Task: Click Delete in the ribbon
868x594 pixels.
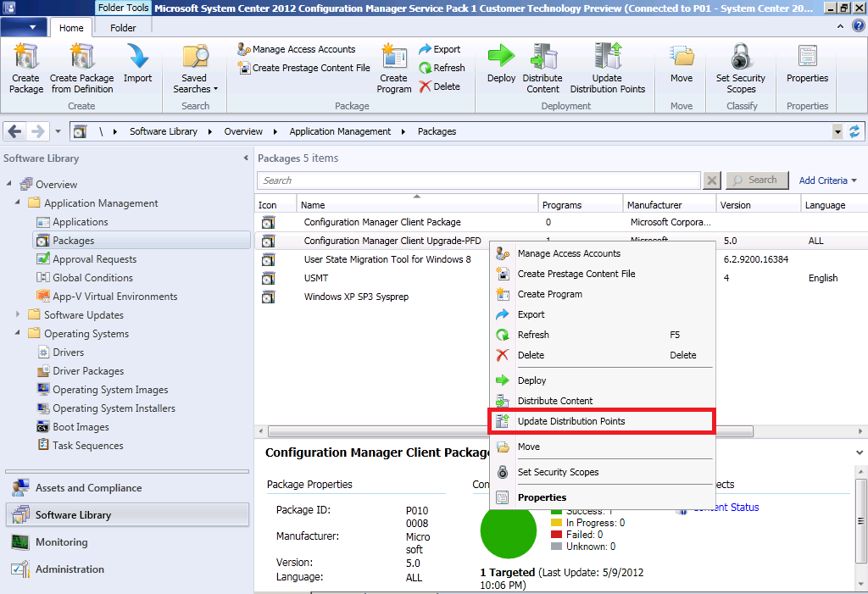Action: click(x=440, y=86)
